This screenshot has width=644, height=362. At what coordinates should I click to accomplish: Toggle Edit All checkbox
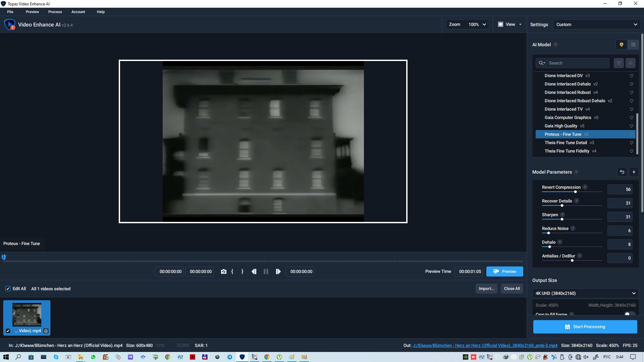coord(8,289)
